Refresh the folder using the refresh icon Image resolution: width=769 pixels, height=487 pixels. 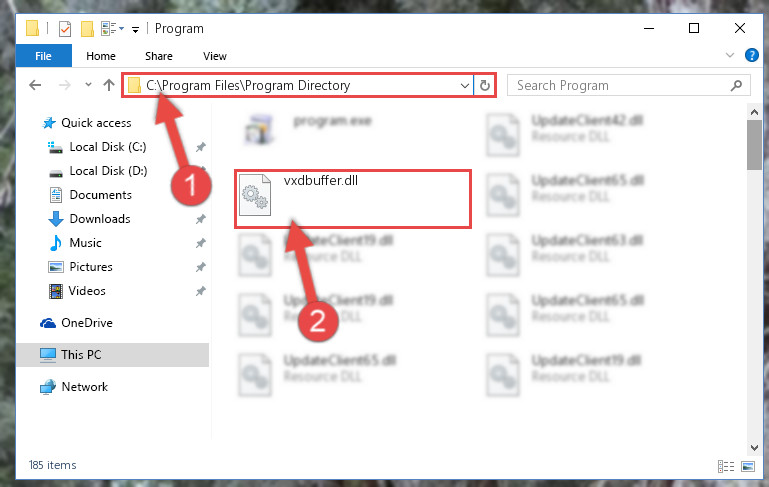click(485, 85)
